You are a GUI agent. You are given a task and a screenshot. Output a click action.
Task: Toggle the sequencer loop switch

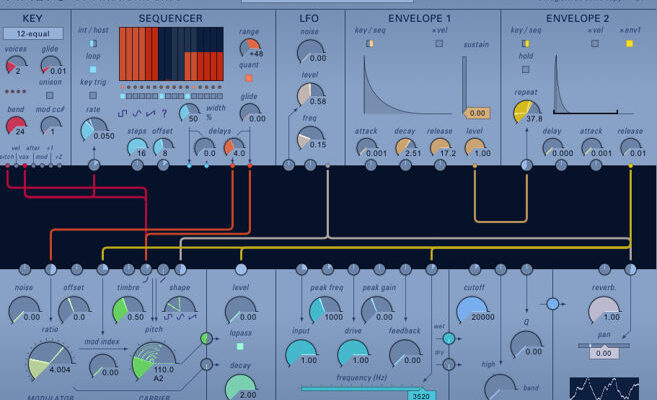tap(93, 69)
